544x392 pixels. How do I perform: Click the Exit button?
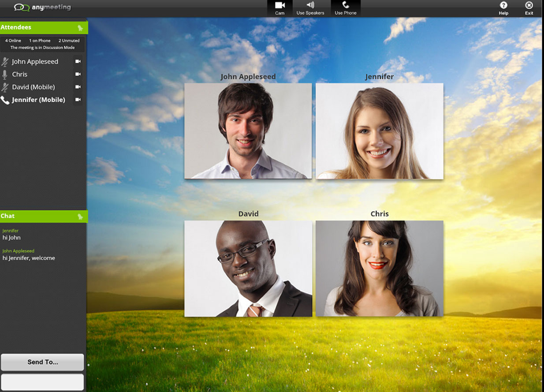529,8
